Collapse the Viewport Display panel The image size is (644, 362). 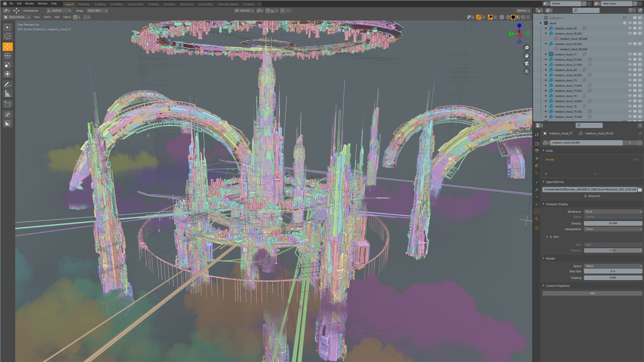[543, 204]
